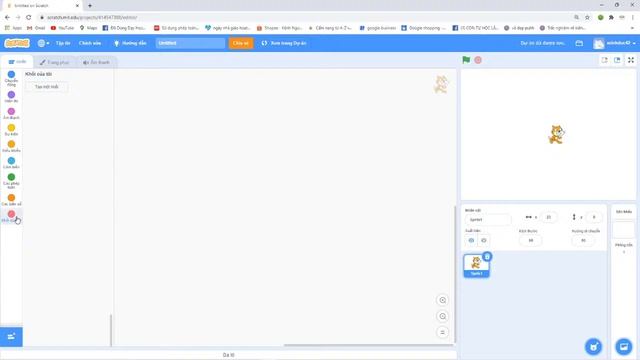Click the workspace horizontal scrollbar
Screen dimensions: 640x360
point(368,345)
